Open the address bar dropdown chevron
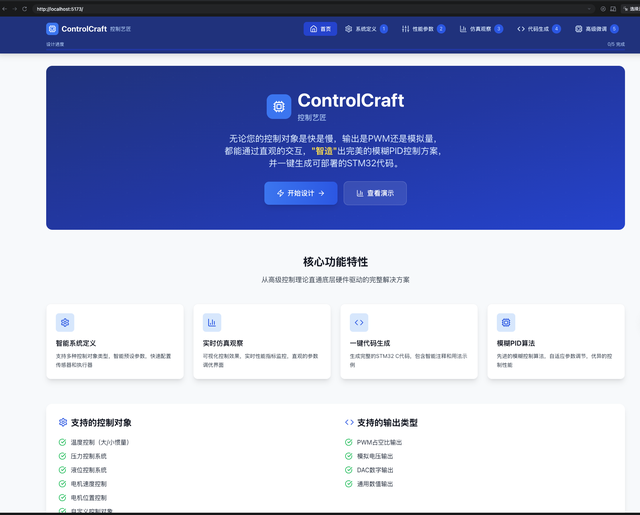The width and height of the screenshot is (640, 515). pyautogui.click(x=589, y=9)
